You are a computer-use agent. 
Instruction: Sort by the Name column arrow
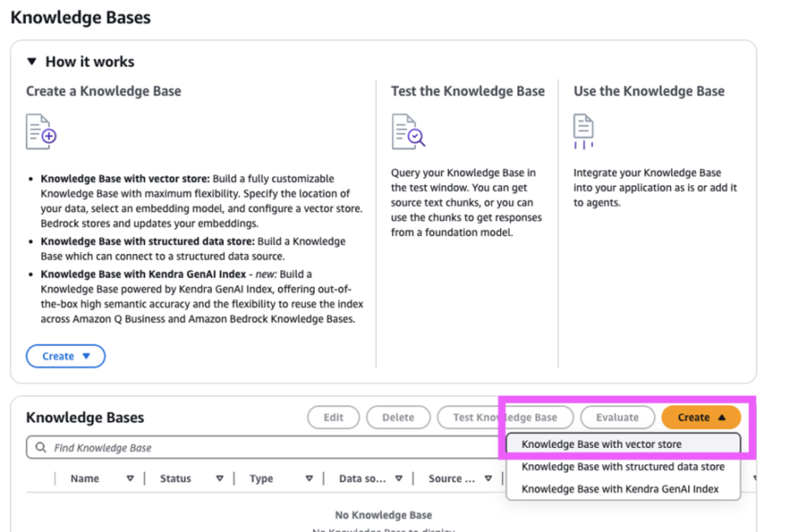tap(130, 479)
